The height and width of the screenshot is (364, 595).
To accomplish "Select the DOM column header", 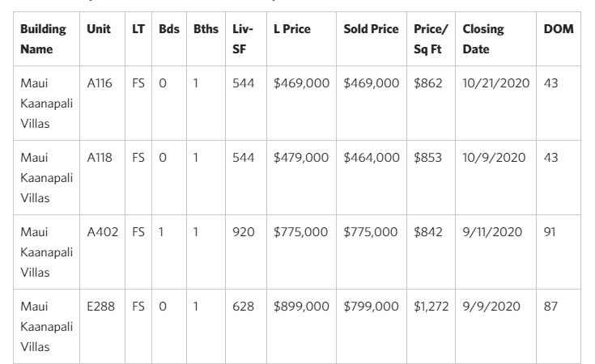I will coord(559,29).
